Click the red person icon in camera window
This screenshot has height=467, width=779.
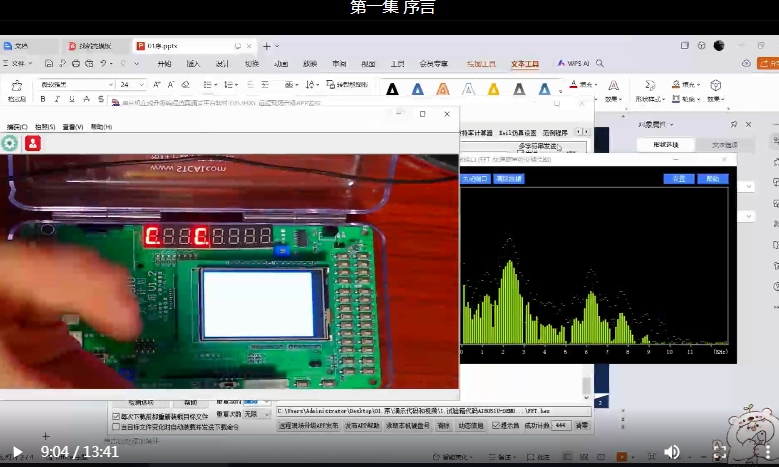click(x=33, y=144)
